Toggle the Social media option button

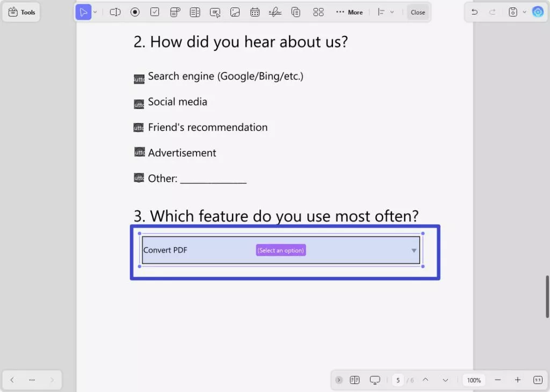pyautogui.click(x=139, y=104)
